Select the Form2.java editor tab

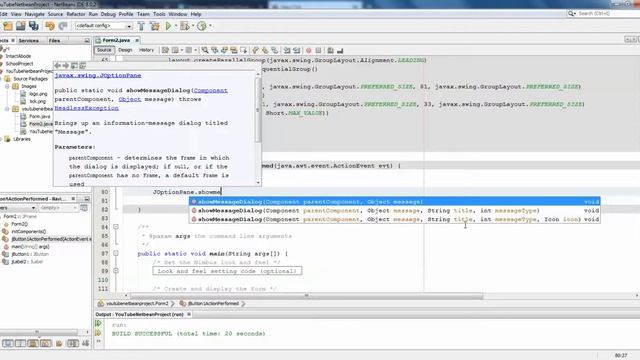coord(116,40)
